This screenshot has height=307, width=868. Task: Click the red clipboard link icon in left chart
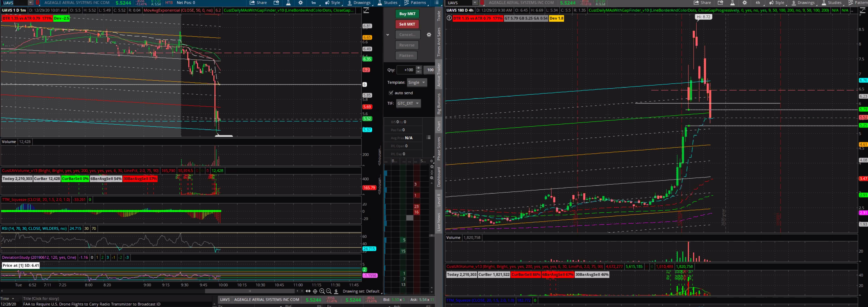coord(37,3)
